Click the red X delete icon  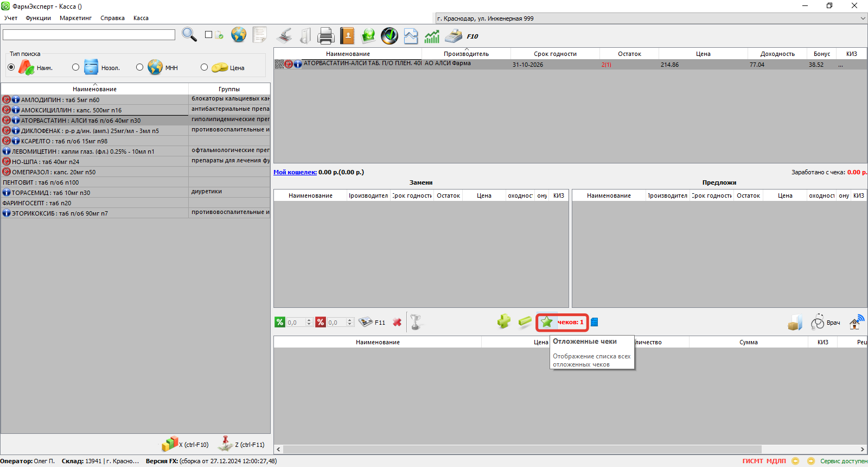tap(397, 322)
